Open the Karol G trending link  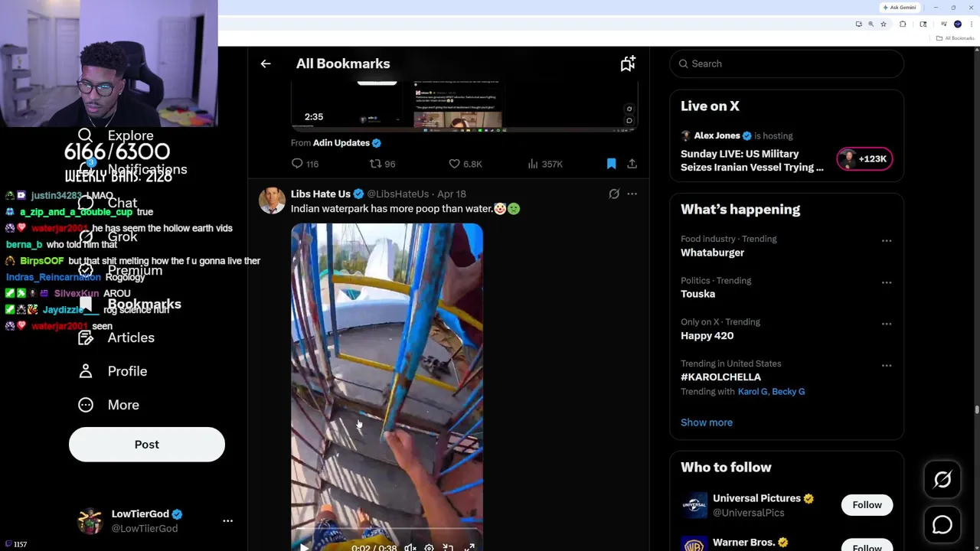(752, 392)
